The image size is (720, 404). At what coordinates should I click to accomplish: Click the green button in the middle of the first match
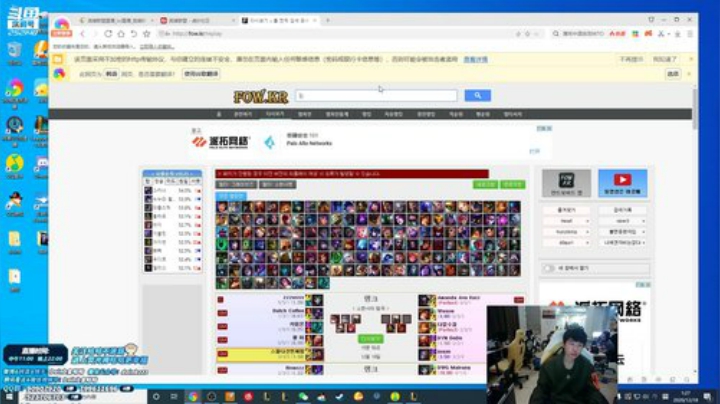click(x=371, y=339)
